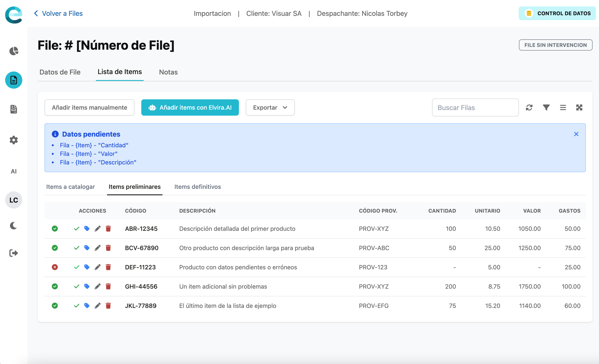Viewport: 599px width, 364px height.
Task: Edit item BCV-67890 with pencil icon
Action: coord(98,248)
